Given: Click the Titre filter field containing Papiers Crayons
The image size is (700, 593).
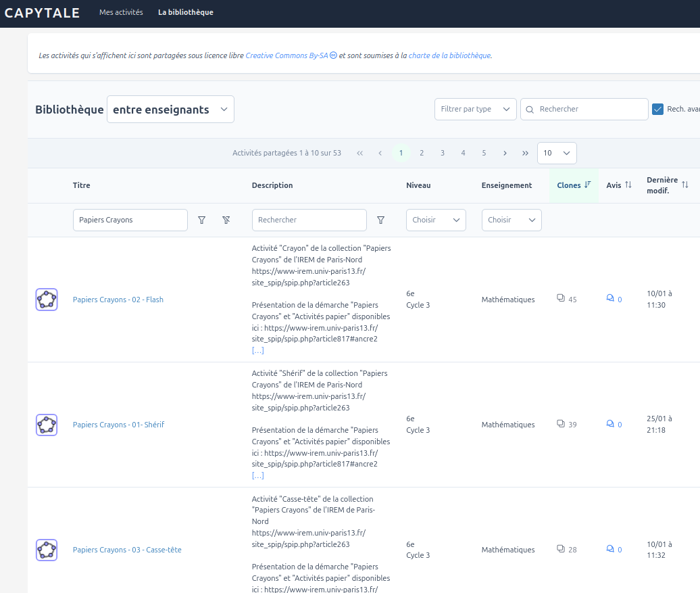Looking at the screenshot, I should click(x=130, y=220).
